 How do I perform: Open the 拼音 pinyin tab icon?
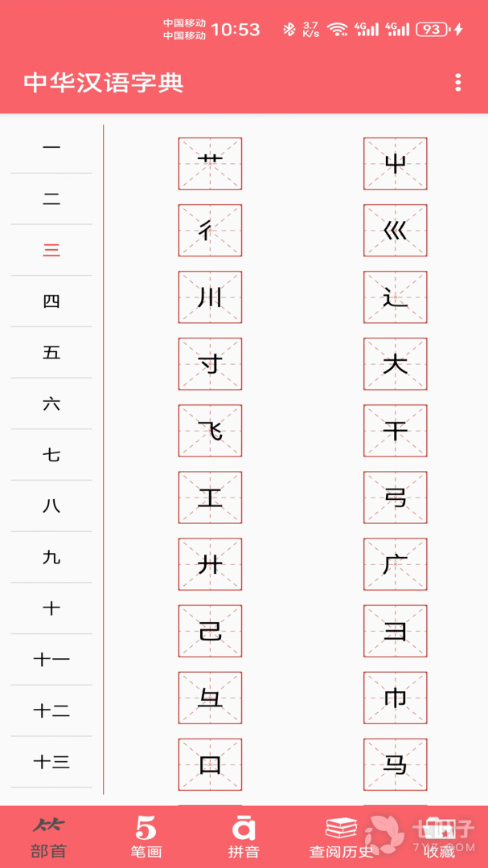[244, 829]
